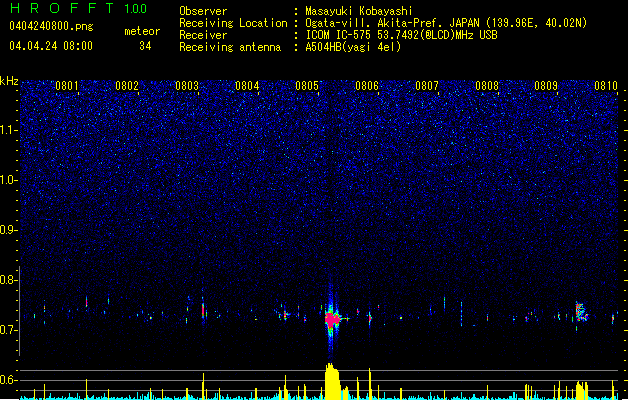Click the 0804 time marker
This screenshot has width=629, height=400.
pos(247,86)
